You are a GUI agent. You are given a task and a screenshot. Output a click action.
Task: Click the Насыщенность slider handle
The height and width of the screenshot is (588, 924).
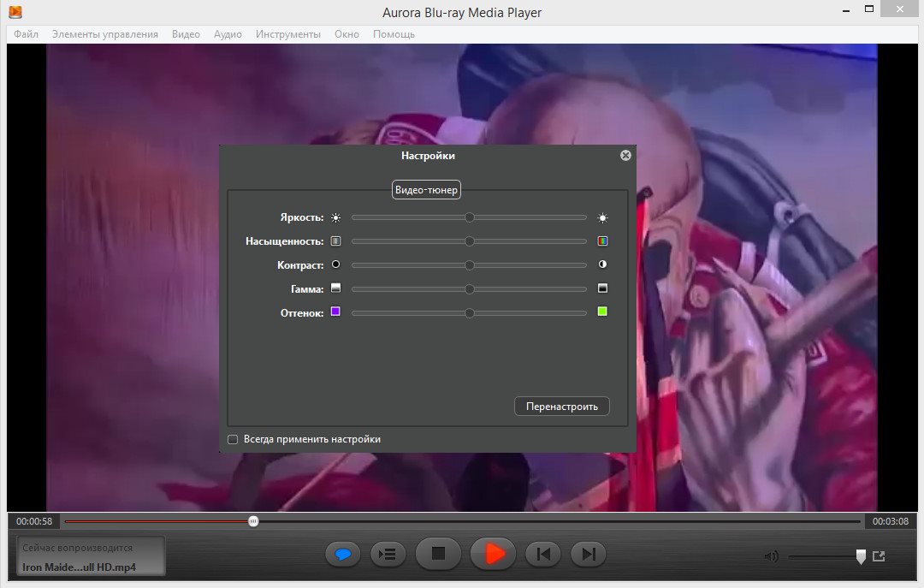[469, 241]
